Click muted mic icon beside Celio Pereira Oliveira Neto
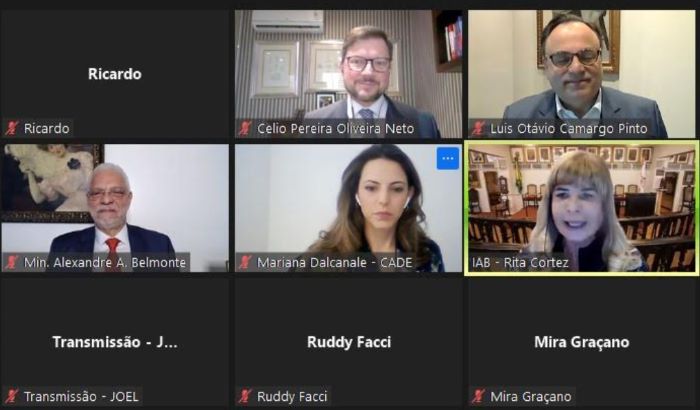Image resolution: width=700 pixels, height=410 pixels. click(245, 129)
